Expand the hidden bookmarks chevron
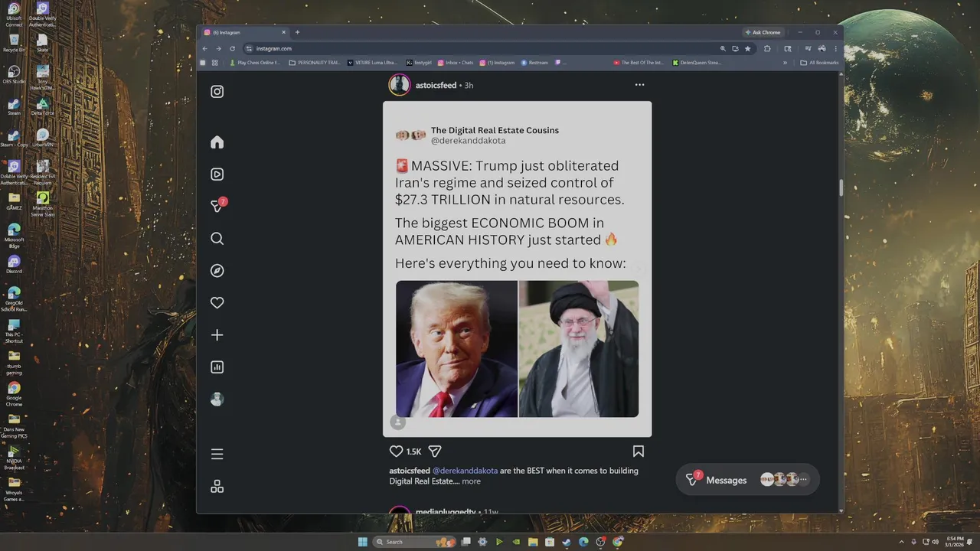Screen dimensions: 980x551 coord(786,63)
